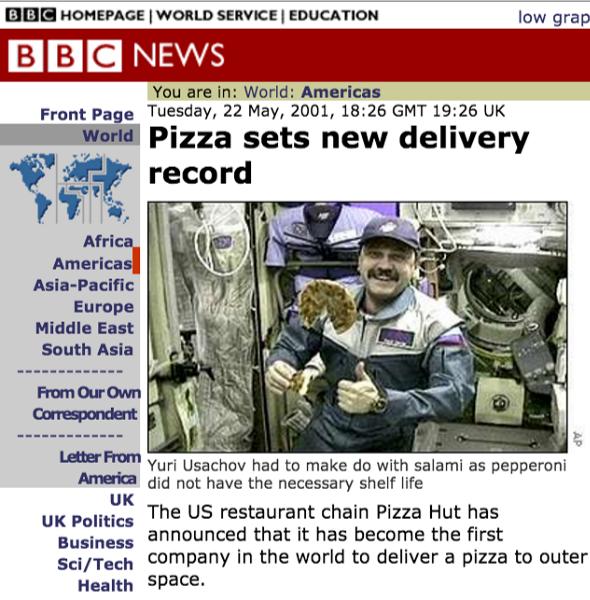Open the HOMEPAGE link in top bar
The width and height of the screenshot is (590, 600).
click(103, 15)
